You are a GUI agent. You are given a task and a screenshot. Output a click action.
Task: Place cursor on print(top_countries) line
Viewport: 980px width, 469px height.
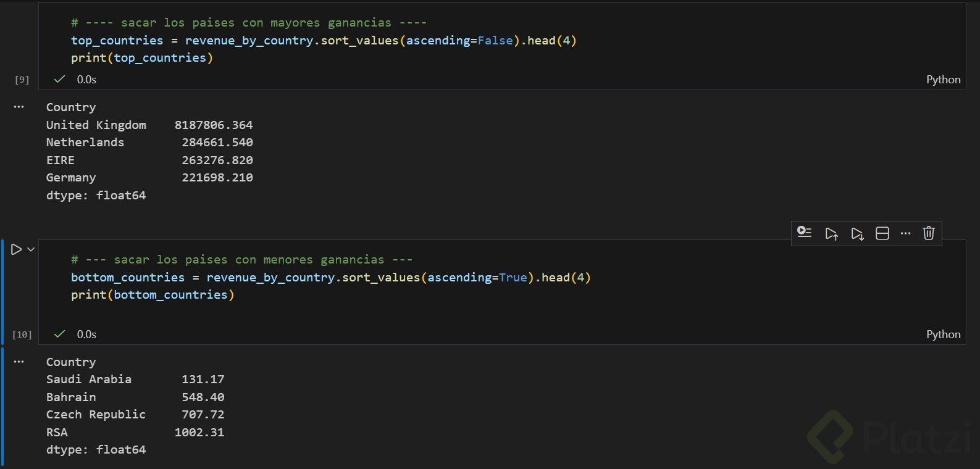tap(142, 58)
